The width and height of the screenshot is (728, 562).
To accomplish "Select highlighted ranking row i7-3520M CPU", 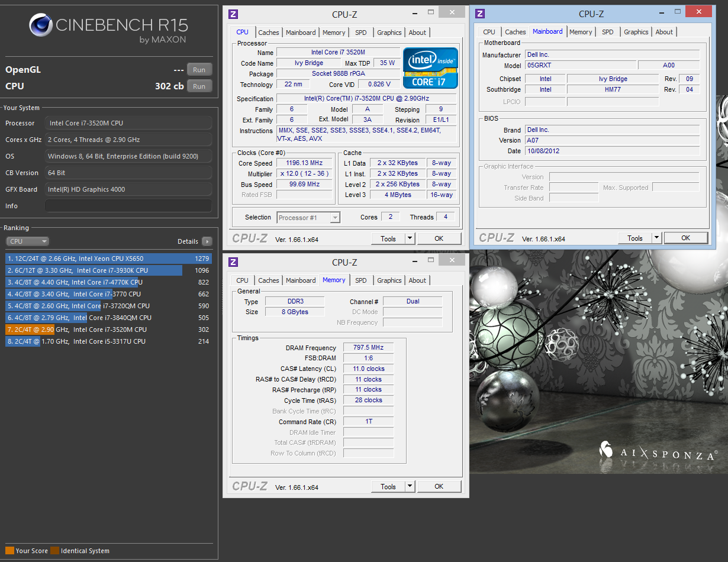I will 108,330.
